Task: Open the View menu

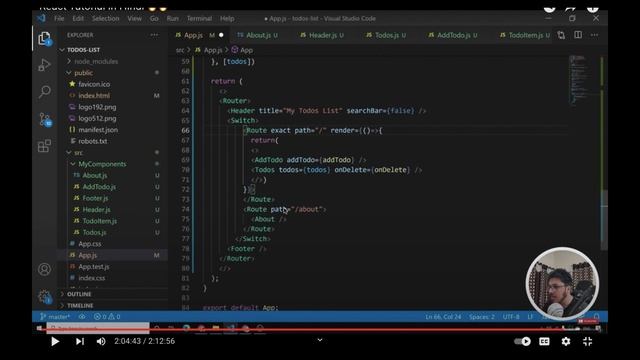Action: [134, 18]
